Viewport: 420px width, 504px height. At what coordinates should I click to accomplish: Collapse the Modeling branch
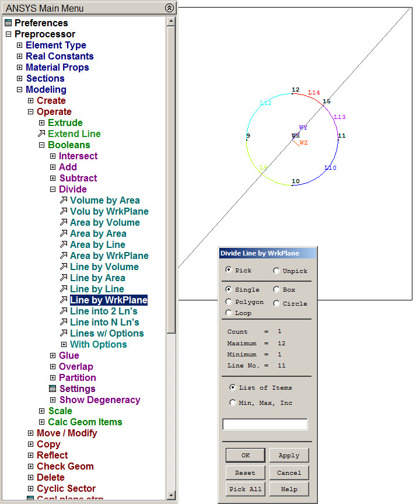20,89
